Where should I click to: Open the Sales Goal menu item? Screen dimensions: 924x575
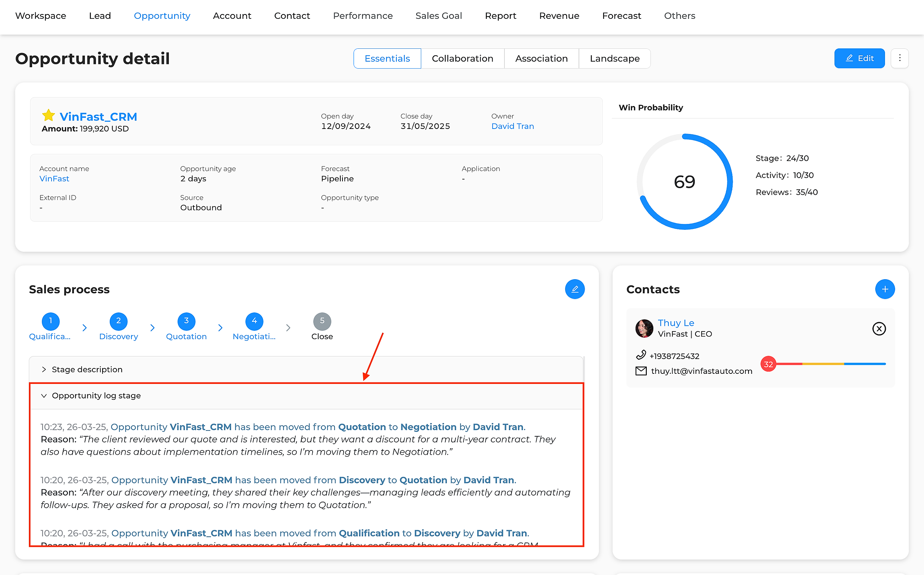pyautogui.click(x=439, y=16)
